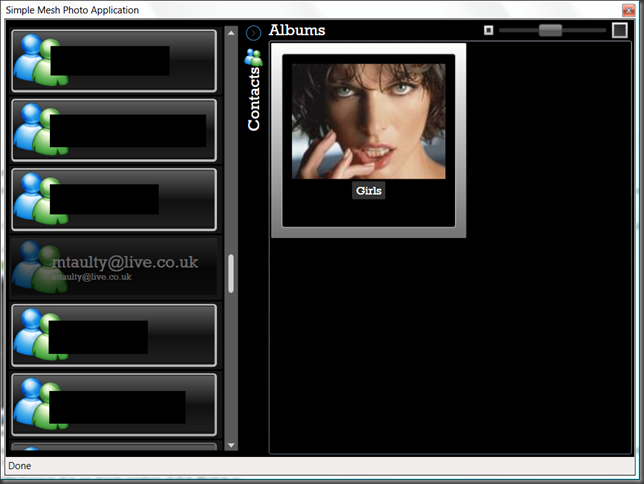The image size is (644, 484).
Task: Click the contacts list scroll down arrow
Action: point(231,445)
